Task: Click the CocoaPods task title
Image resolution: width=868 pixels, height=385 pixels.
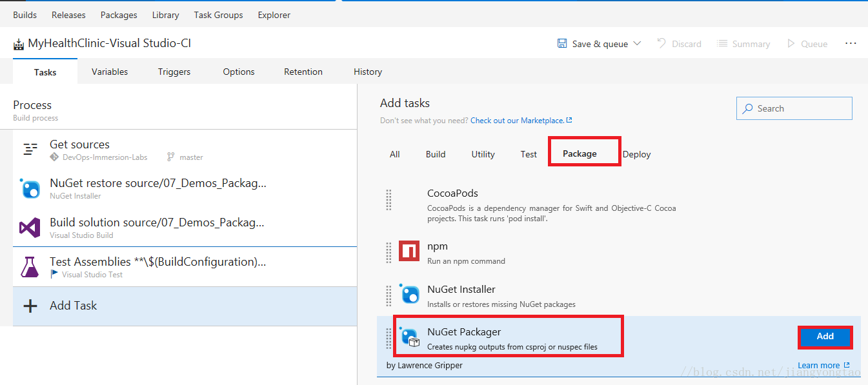Action: (x=452, y=193)
